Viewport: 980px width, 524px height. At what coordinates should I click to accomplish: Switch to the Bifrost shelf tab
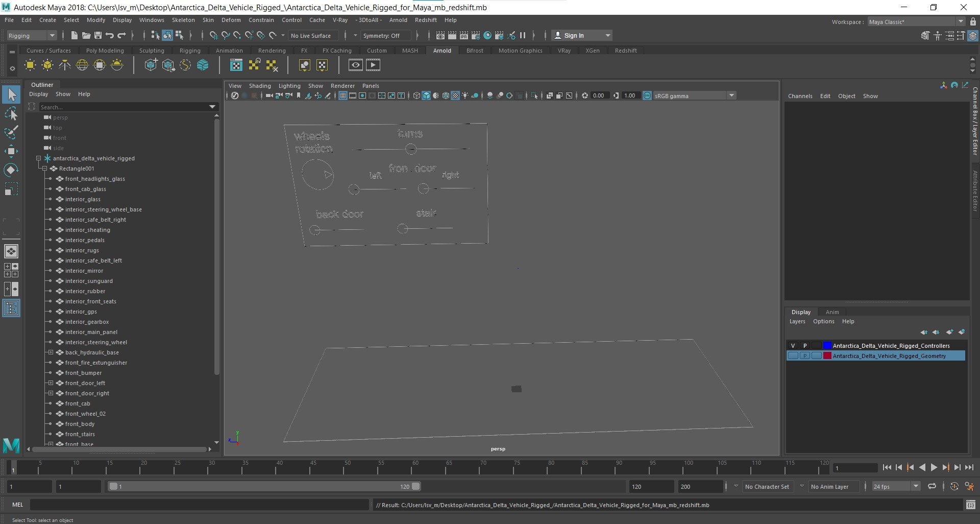pos(475,51)
